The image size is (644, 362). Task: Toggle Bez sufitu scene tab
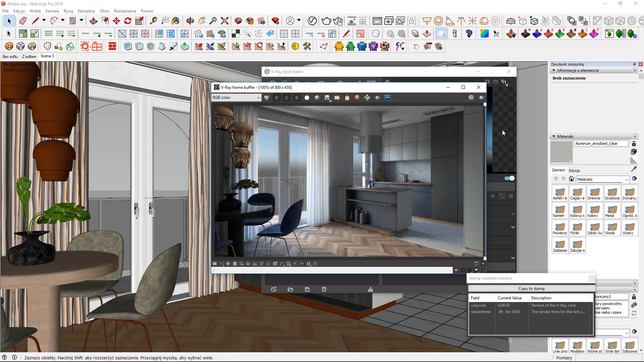tap(10, 56)
